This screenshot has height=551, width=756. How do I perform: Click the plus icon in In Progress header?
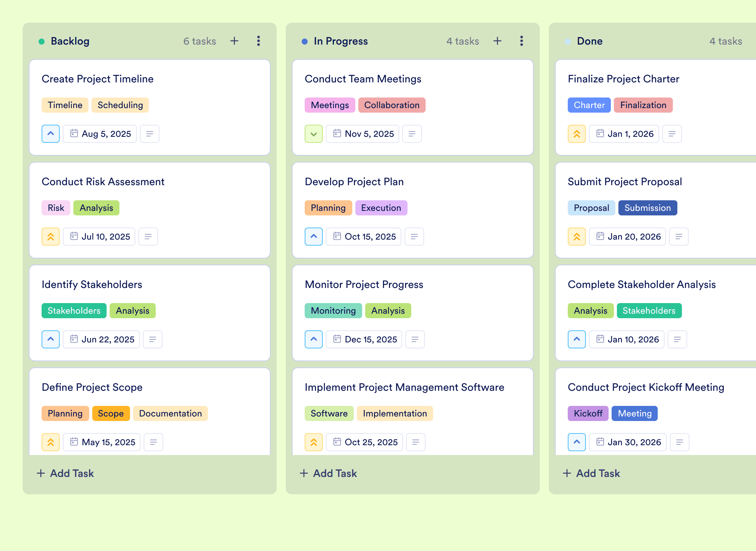497,41
